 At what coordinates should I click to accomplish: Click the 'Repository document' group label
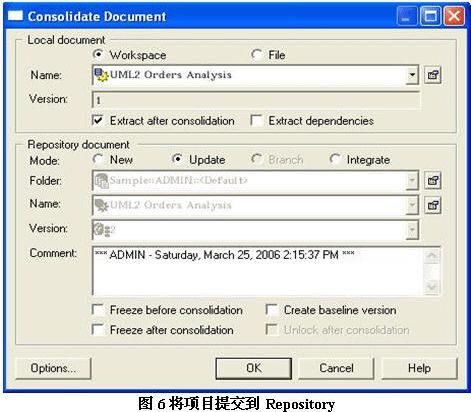[x=78, y=145]
